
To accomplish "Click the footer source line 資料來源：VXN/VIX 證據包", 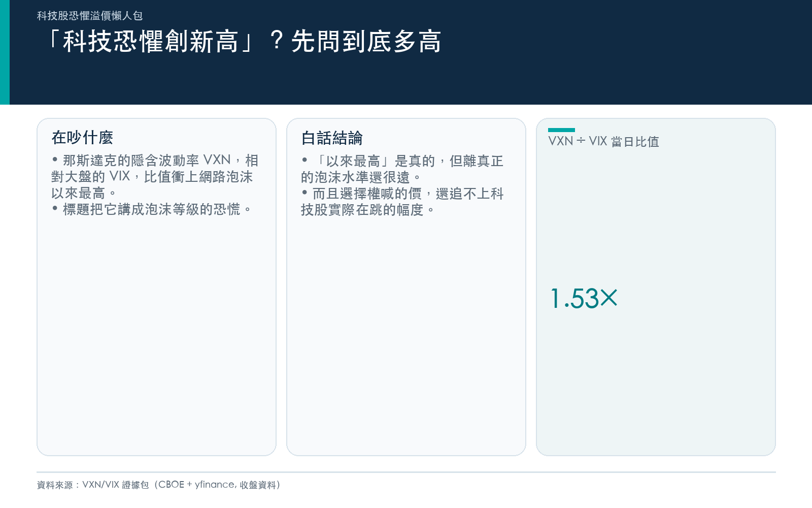I will 158,485.
